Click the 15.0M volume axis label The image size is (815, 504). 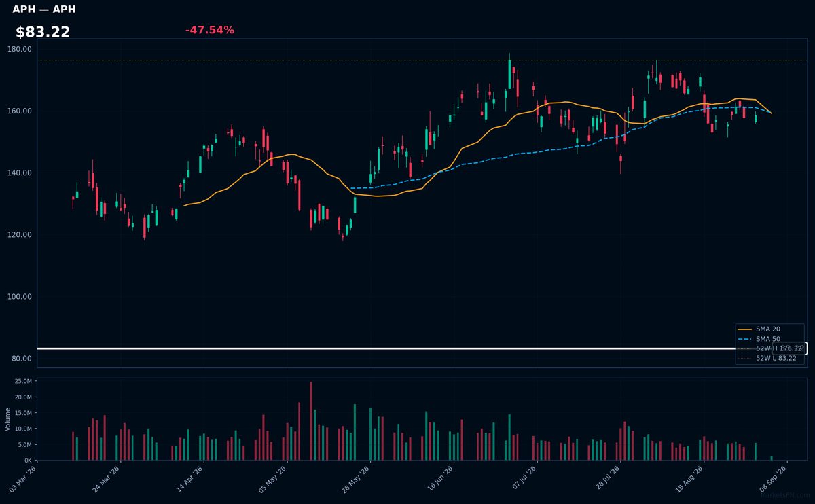(x=23, y=413)
